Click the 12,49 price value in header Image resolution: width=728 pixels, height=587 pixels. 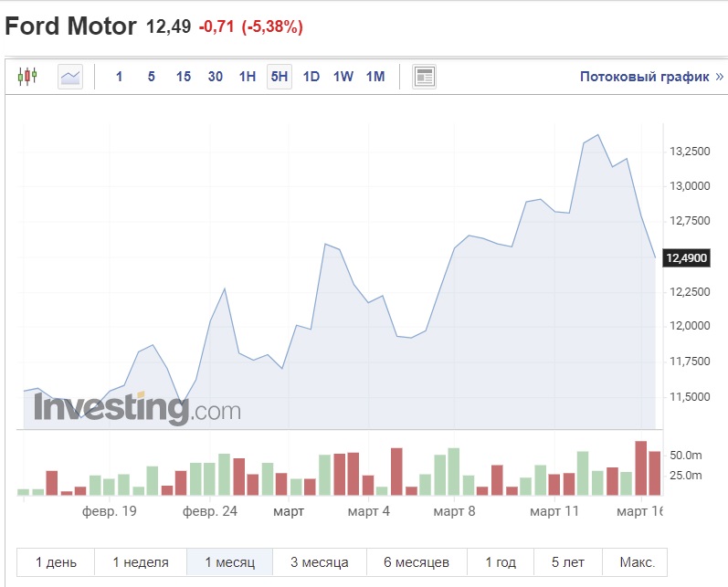tap(168, 26)
